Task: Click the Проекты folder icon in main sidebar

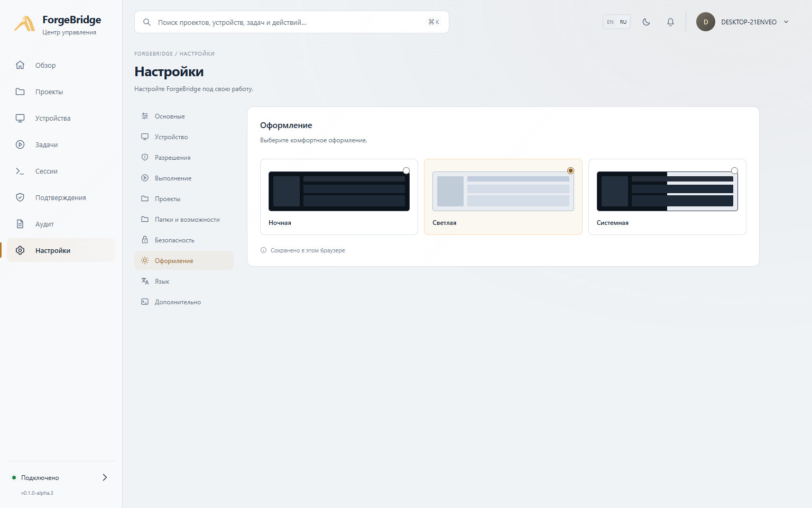Action: pos(20,92)
